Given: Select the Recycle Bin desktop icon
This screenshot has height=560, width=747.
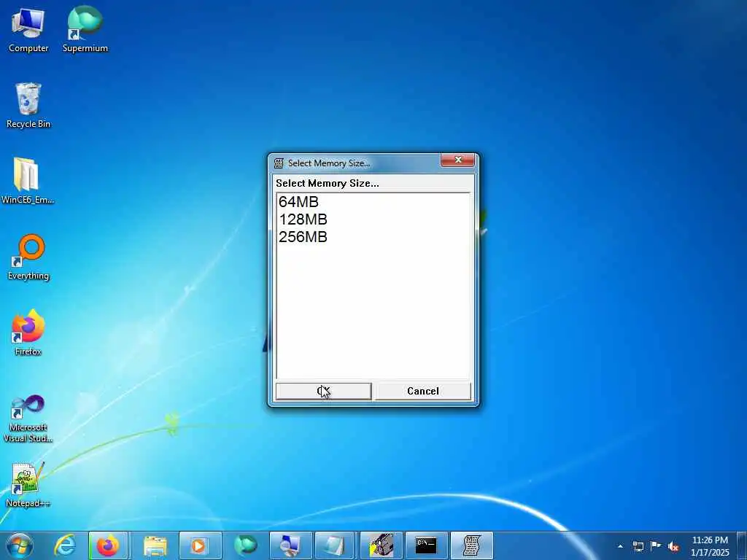Looking at the screenshot, I should 28,105.
